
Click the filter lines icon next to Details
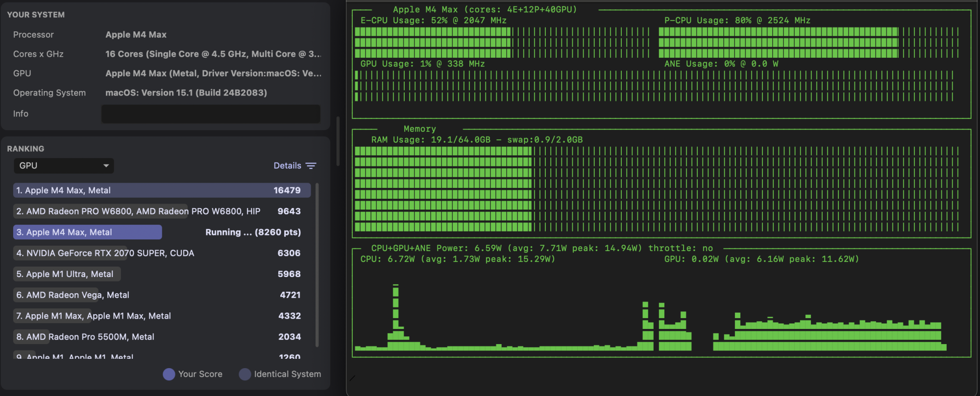tap(311, 166)
